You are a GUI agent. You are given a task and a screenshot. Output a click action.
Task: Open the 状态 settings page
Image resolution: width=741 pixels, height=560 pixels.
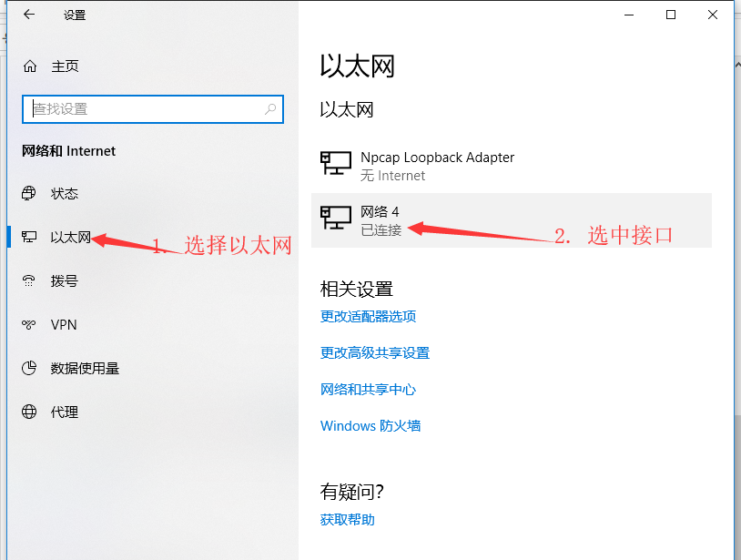pos(65,194)
